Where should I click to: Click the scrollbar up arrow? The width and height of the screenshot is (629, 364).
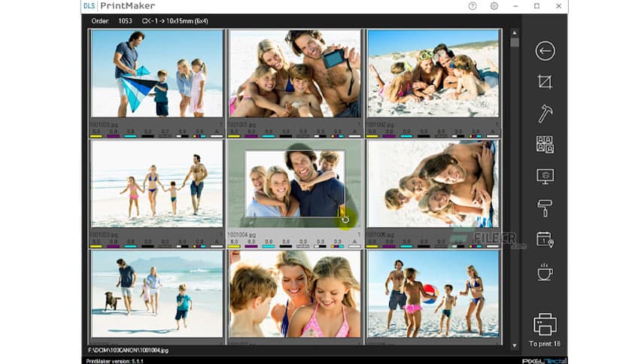pos(515,33)
